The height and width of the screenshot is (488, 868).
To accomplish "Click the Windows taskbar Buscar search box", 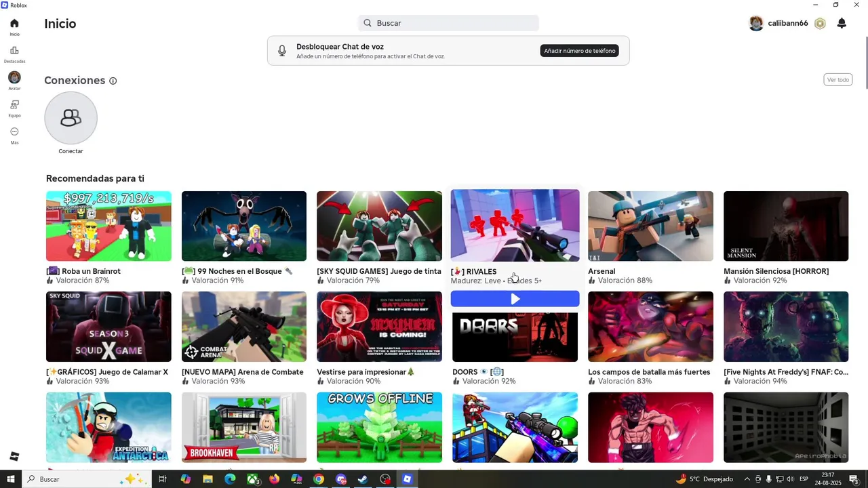I will coord(87,479).
